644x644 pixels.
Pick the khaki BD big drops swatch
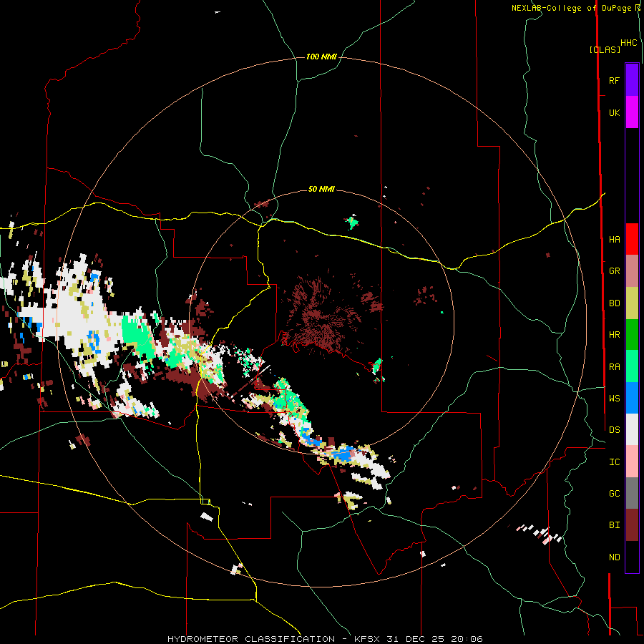pos(632,303)
